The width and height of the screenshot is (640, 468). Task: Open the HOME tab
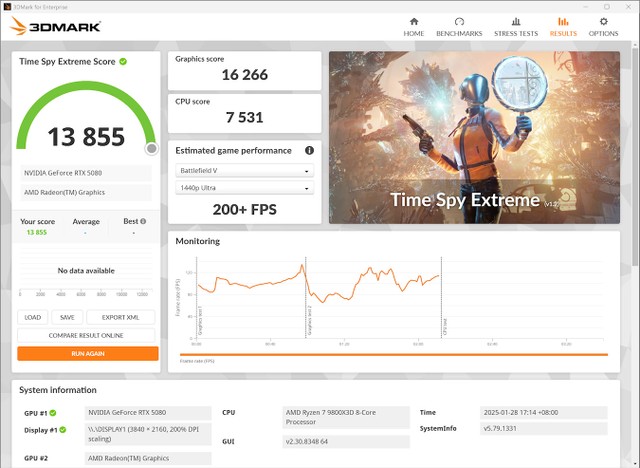point(413,27)
